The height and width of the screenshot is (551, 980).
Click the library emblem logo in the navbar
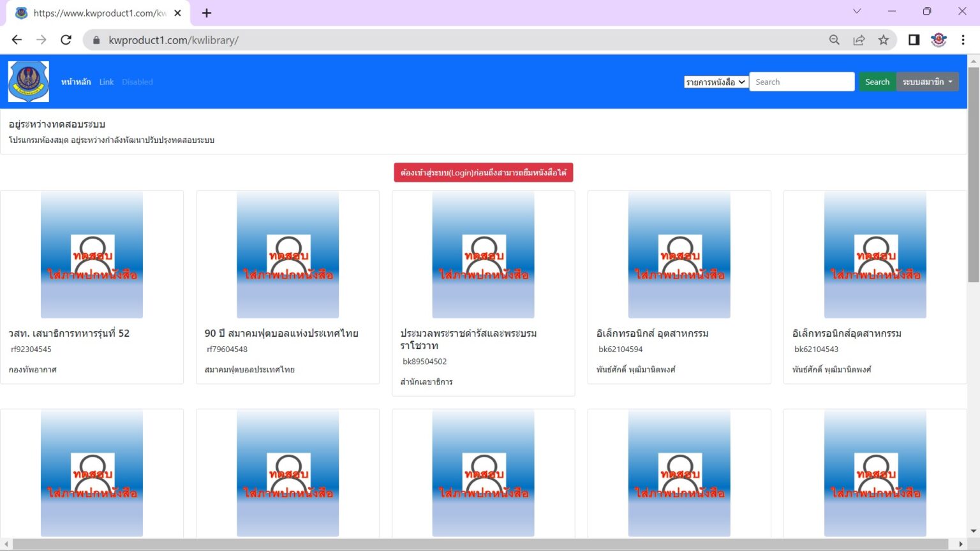pyautogui.click(x=28, y=81)
